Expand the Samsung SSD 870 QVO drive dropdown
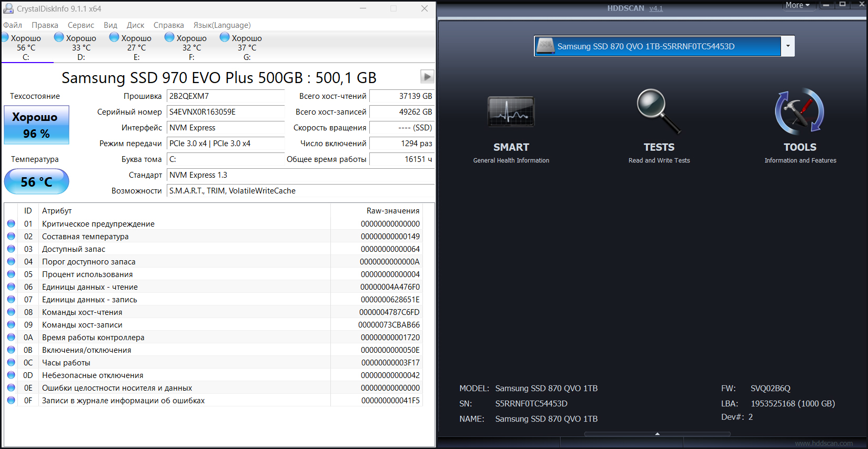The width and height of the screenshot is (868, 449). point(788,46)
